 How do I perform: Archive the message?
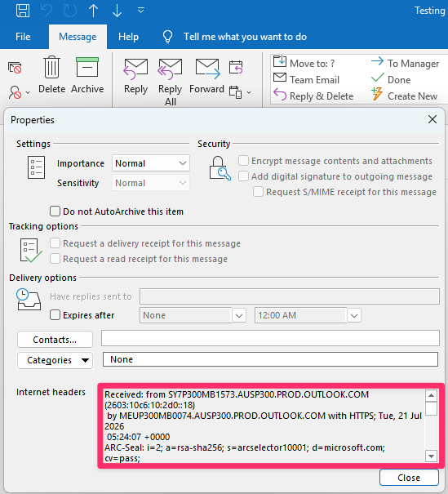point(87,76)
